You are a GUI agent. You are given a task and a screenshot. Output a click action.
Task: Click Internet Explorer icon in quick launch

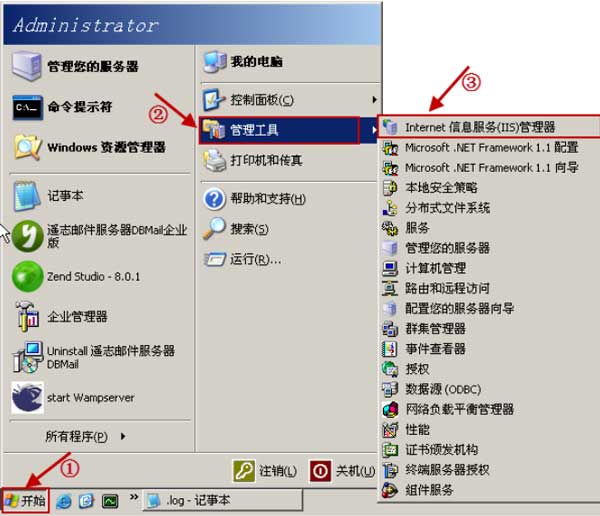[64, 501]
